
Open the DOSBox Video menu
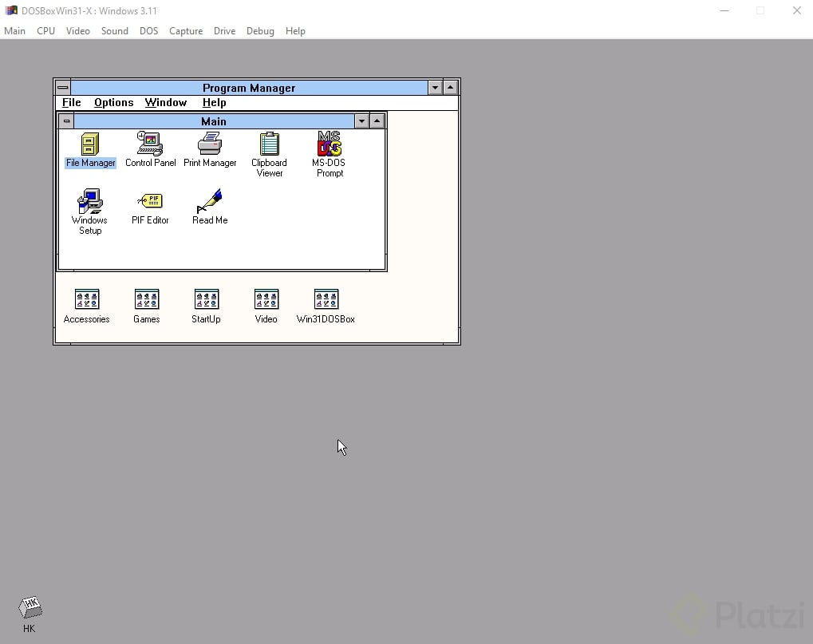coord(77,31)
